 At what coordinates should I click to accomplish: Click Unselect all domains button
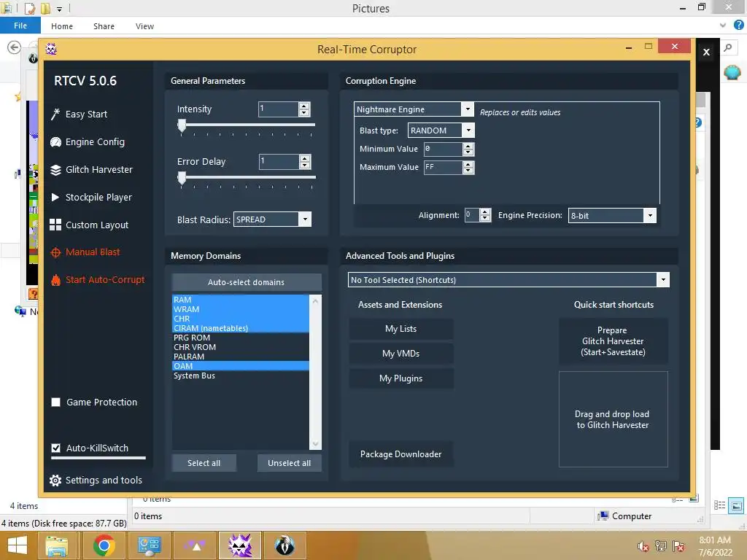point(289,463)
